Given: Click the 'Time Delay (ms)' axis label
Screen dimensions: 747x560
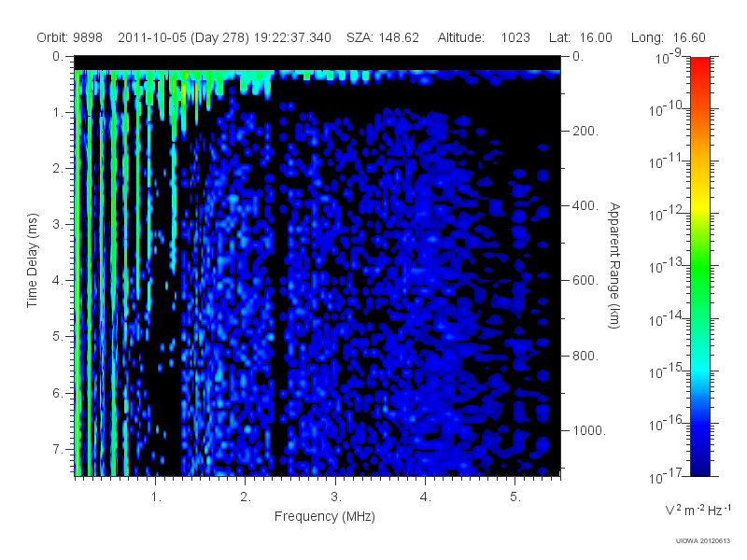Looking at the screenshot, I should coord(32,260).
